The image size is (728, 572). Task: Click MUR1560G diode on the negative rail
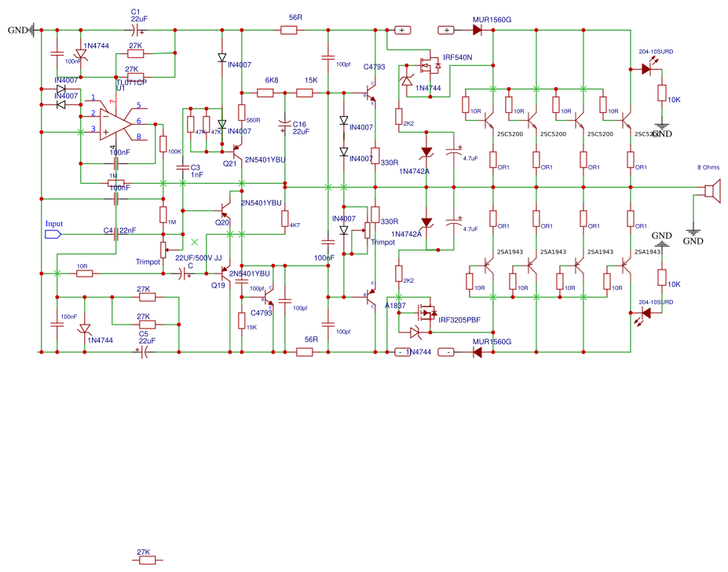tap(477, 352)
